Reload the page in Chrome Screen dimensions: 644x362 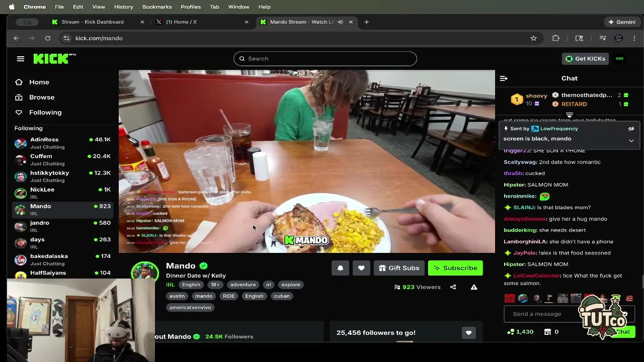pos(48,38)
